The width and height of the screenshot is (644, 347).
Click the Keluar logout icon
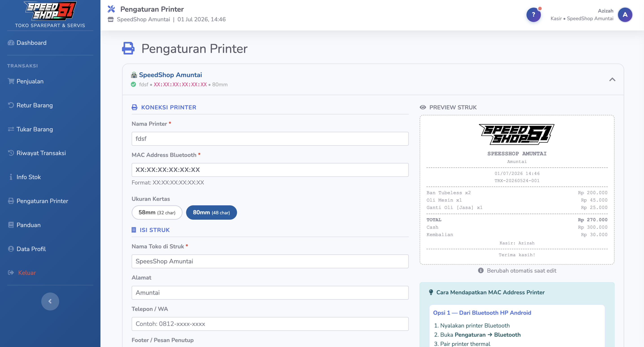(x=11, y=273)
